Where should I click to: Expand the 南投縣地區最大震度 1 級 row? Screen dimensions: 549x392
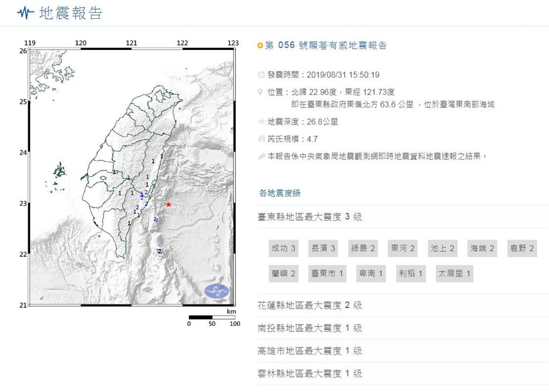click(x=403, y=328)
